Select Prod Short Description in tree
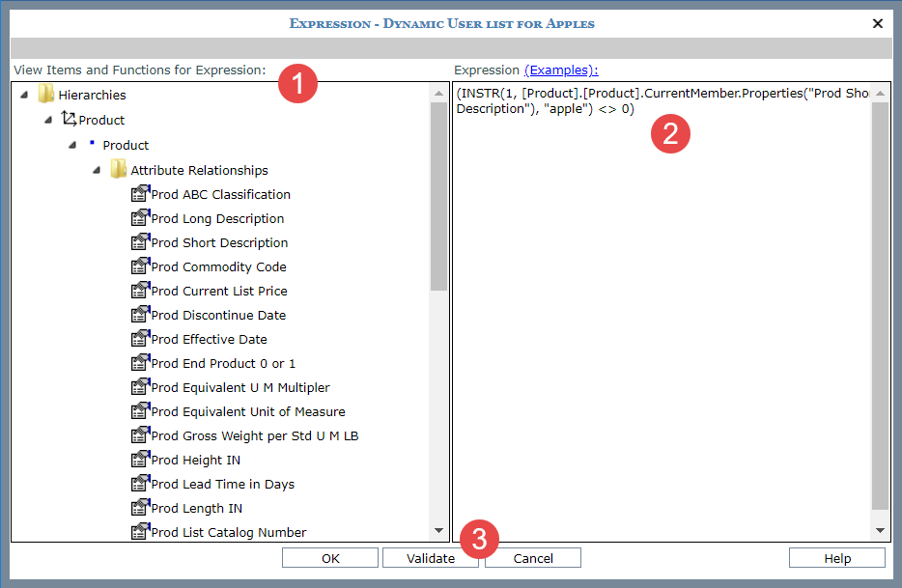The image size is (902, 588). [219, 242]
